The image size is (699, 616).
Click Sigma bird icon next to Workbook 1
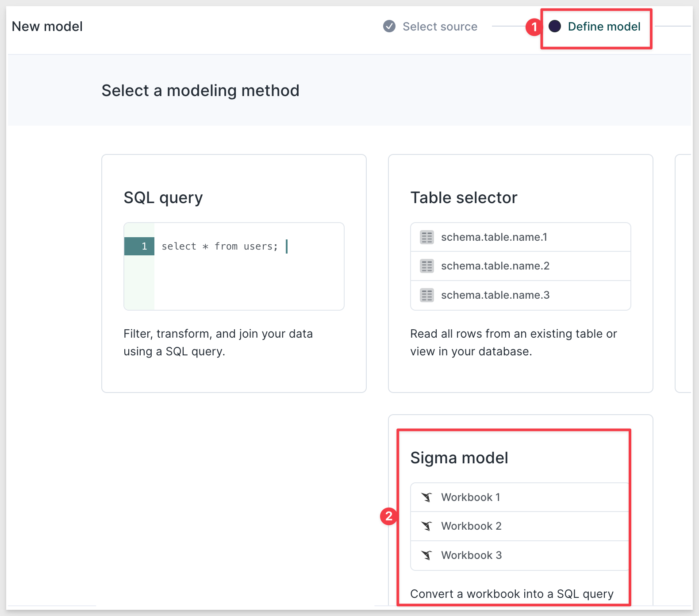click(426, 497)
